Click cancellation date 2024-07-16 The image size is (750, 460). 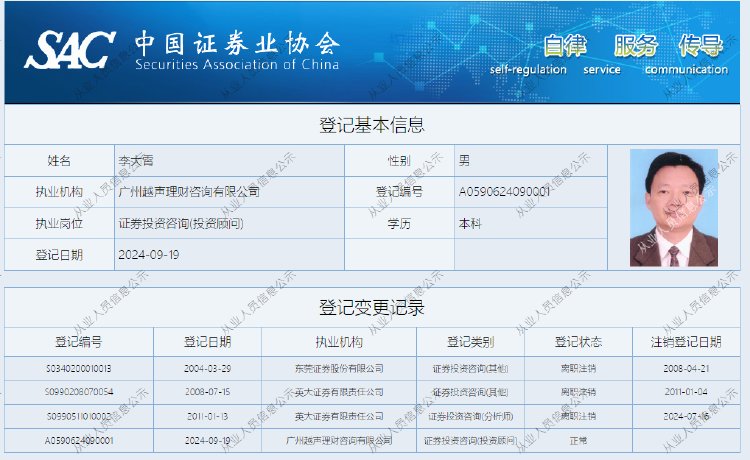tap(686, 416)
